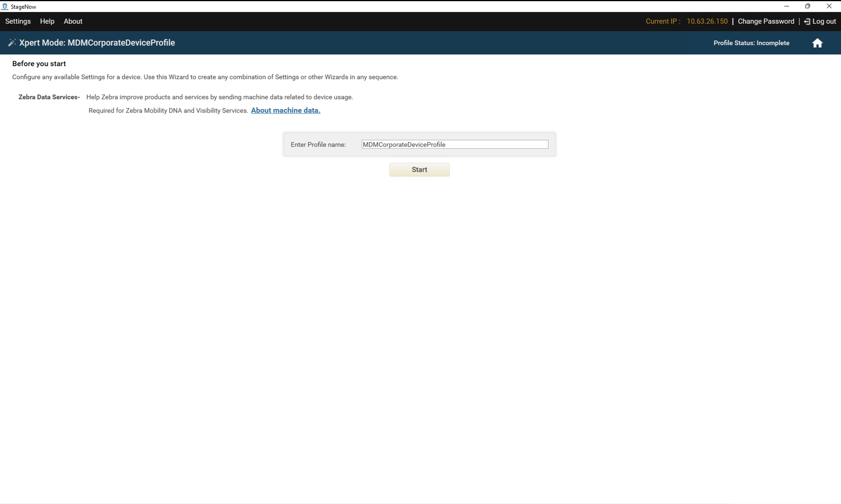Open the About machine data link

285,110
